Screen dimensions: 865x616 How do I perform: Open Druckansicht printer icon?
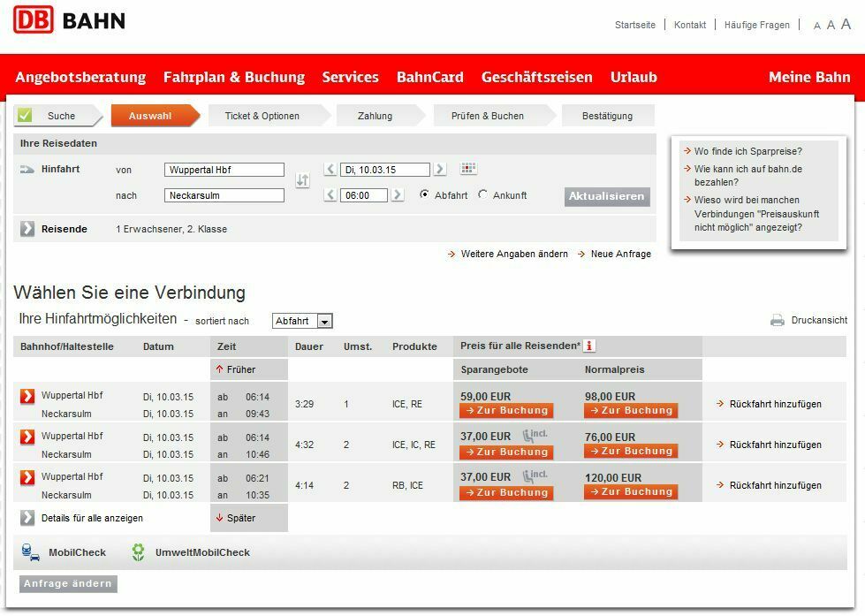tap(778, 321)
